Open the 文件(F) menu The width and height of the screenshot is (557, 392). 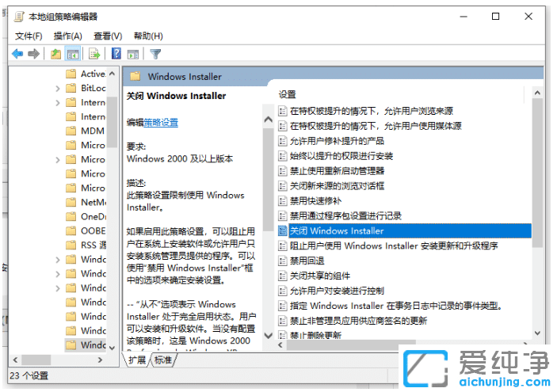coord(29,36)
